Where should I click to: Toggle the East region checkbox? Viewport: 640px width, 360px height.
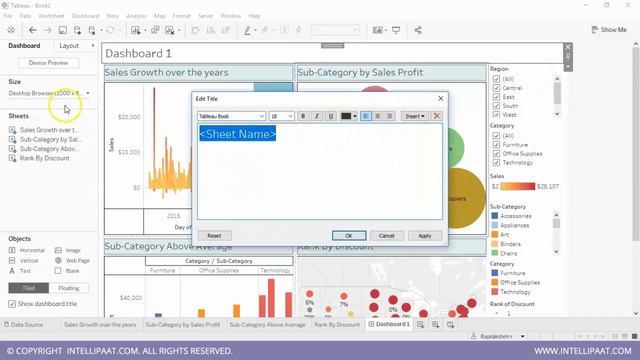pyautogui.click(x=496, y=97)
